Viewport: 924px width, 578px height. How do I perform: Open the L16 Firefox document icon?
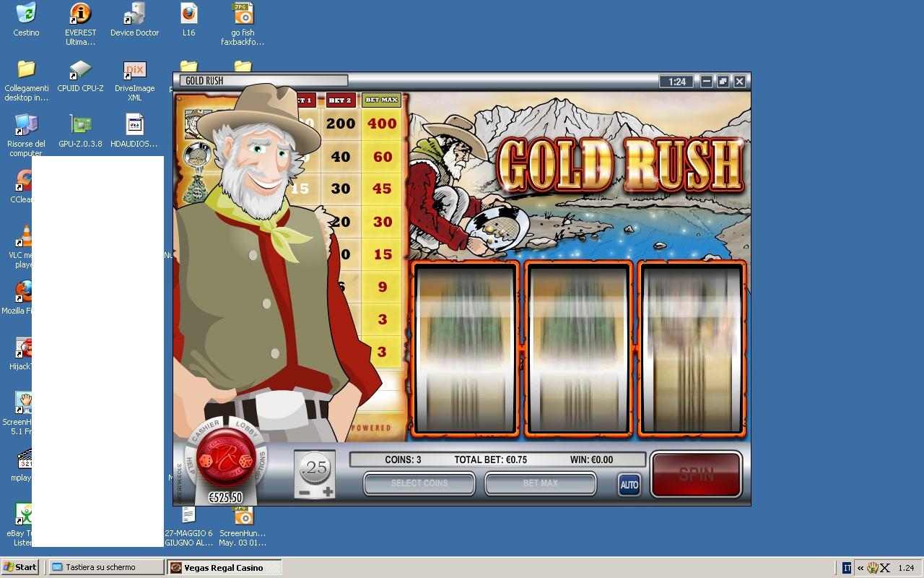coord(188,20)
